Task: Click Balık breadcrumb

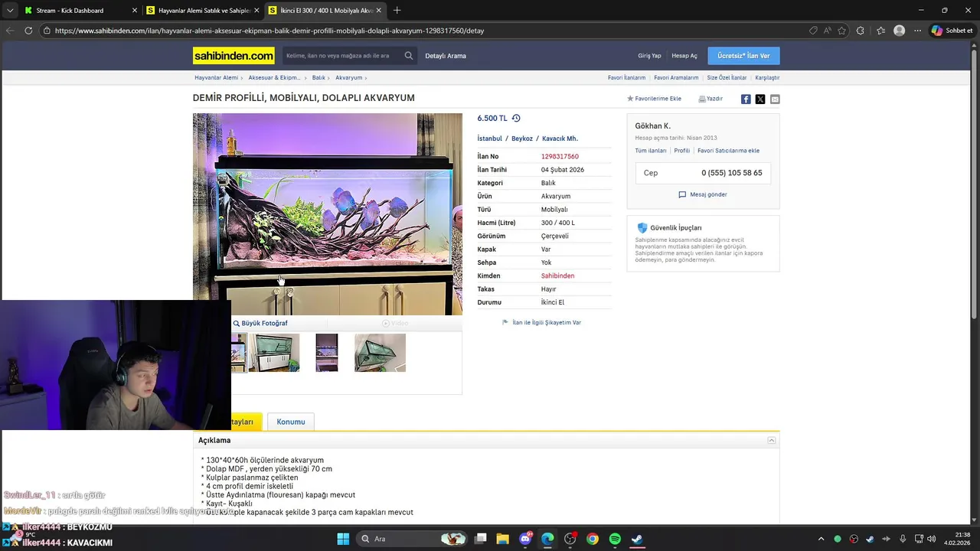Action: [318, 78]
